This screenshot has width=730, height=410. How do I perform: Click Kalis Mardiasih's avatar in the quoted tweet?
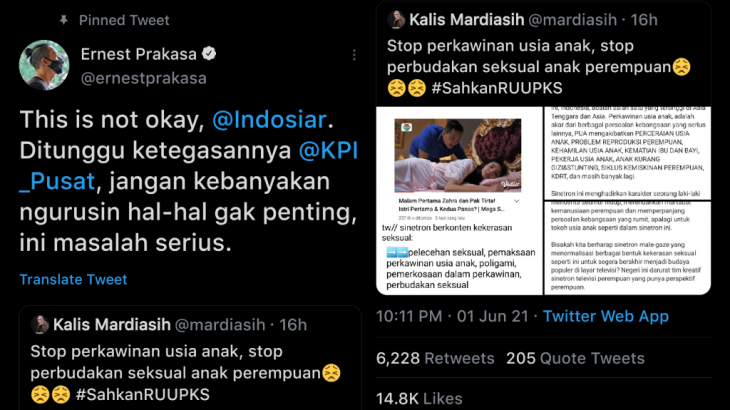click(40, 324)
